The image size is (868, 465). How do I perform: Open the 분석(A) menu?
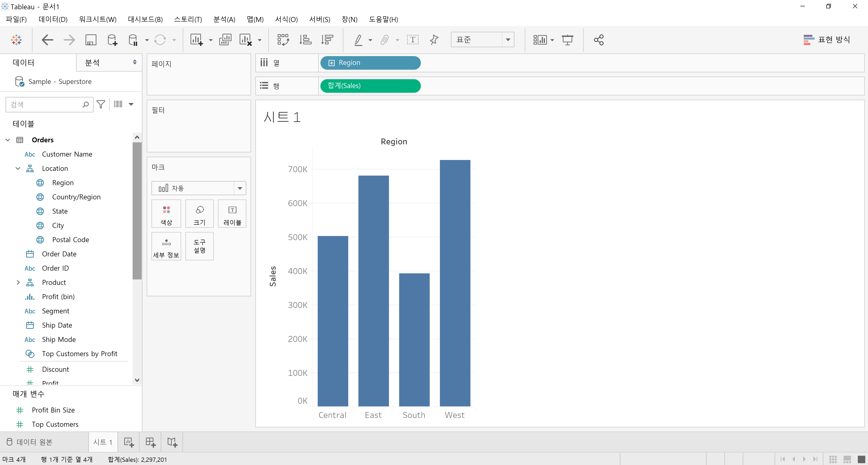coord(224,19)
